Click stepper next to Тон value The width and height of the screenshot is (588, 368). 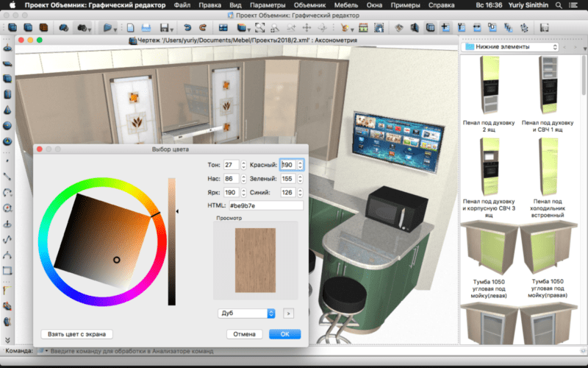coord(243,165)
